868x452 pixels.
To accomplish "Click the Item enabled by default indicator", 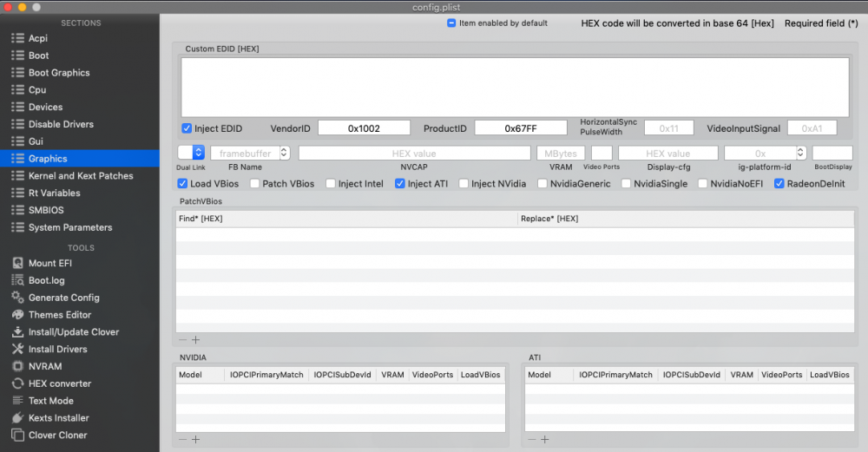I will (451, 23).
